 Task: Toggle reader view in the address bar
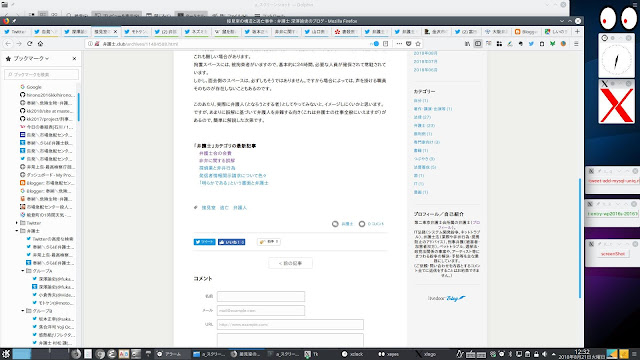[385, 44]
